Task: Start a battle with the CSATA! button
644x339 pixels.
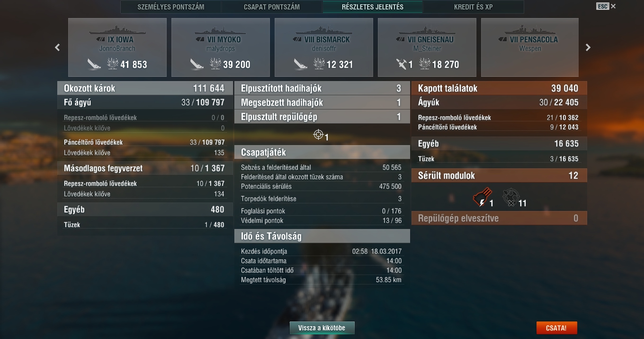Action: click(557, 328)
